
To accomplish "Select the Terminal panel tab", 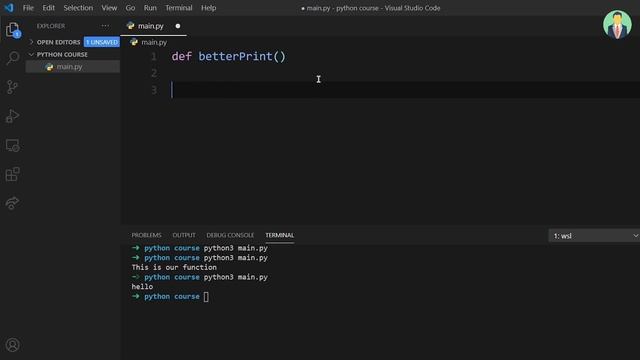I will point(280,235).
